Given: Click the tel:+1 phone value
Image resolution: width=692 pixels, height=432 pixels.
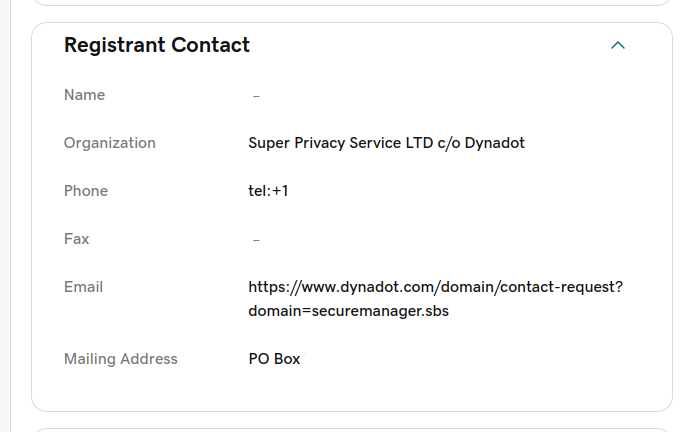Looking at the screenshot, I should point(268,191).
